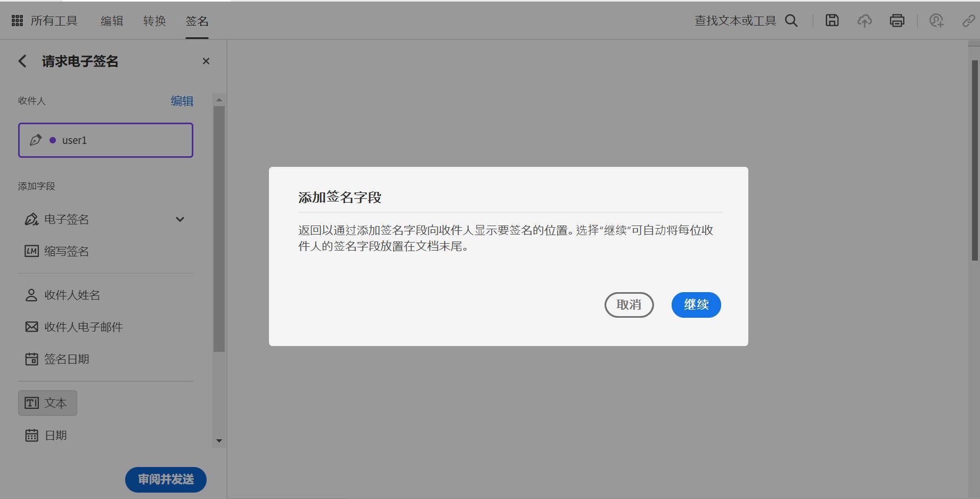Screen dimensions: 980x499
Task: 点击编辑收件人链接
Action: click(182, 101)
